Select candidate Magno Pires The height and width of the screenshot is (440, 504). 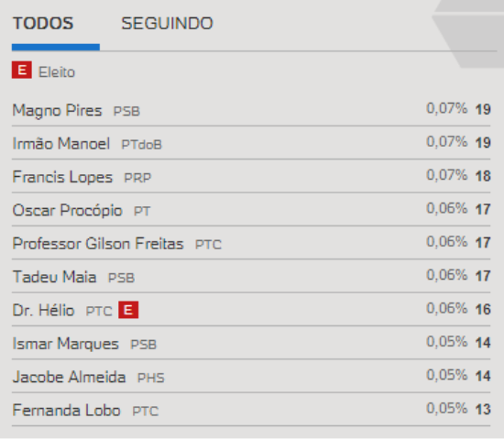click(57, 110)
